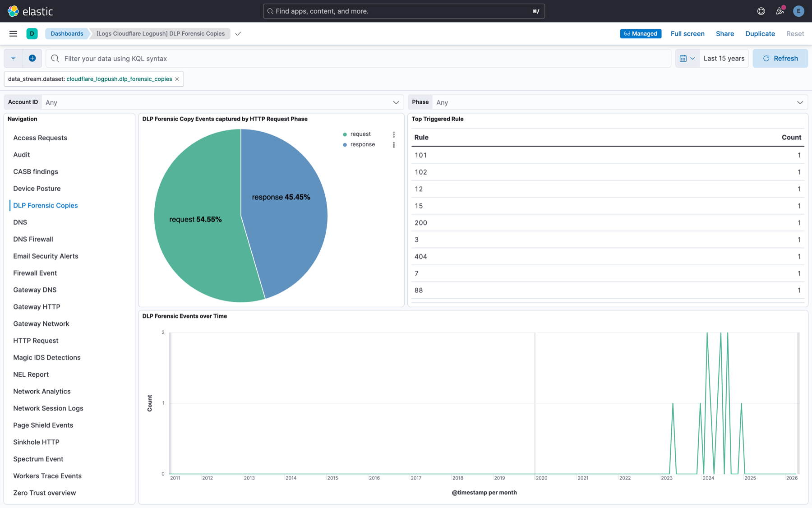Open DNS Firewall dashboard
This screenshot has width=812, height=508.
point(33,239)
